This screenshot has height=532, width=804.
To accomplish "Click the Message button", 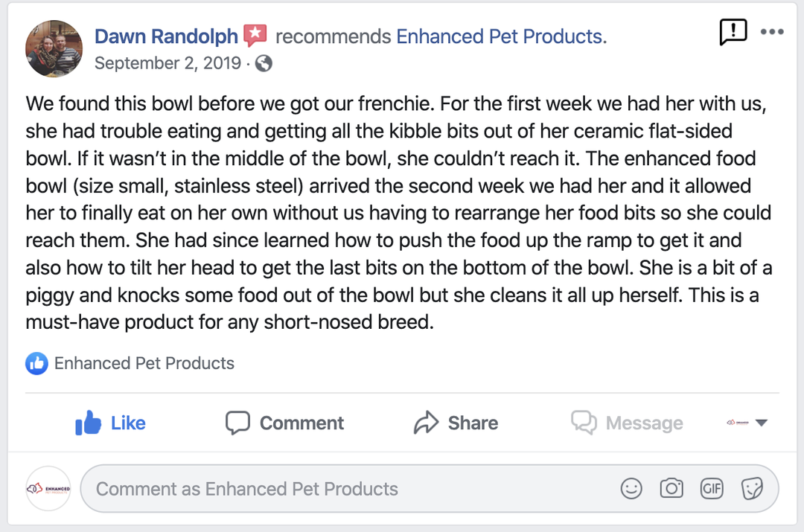I will [x=627, y=423].
